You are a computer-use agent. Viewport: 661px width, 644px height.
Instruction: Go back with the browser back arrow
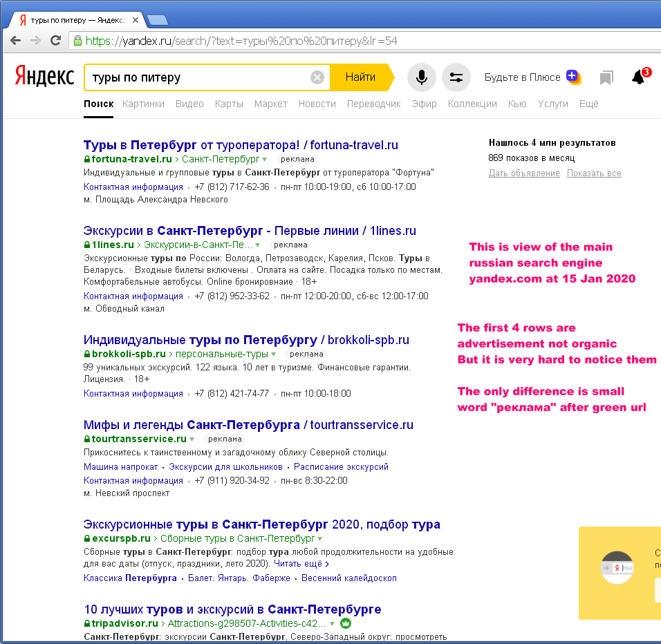[x=16, y=41]
